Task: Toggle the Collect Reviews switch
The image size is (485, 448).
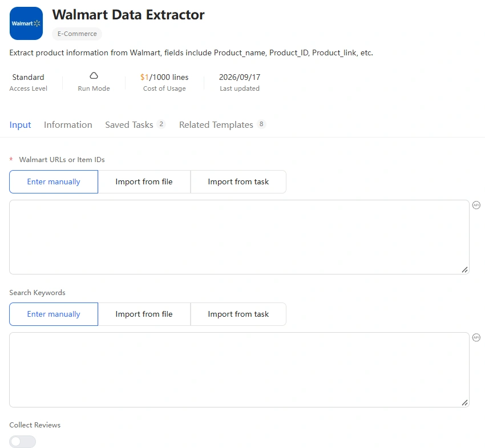Action: click(23, 442)
